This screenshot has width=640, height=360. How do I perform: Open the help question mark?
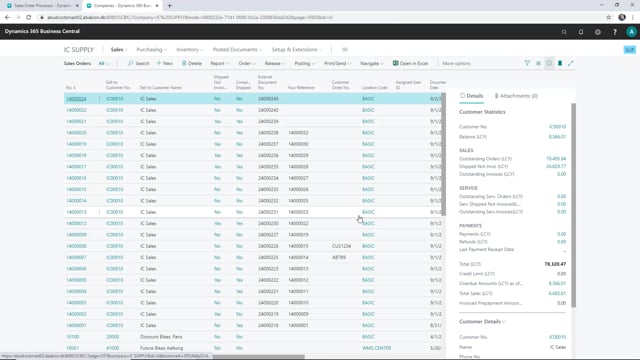tap(615, 32)
